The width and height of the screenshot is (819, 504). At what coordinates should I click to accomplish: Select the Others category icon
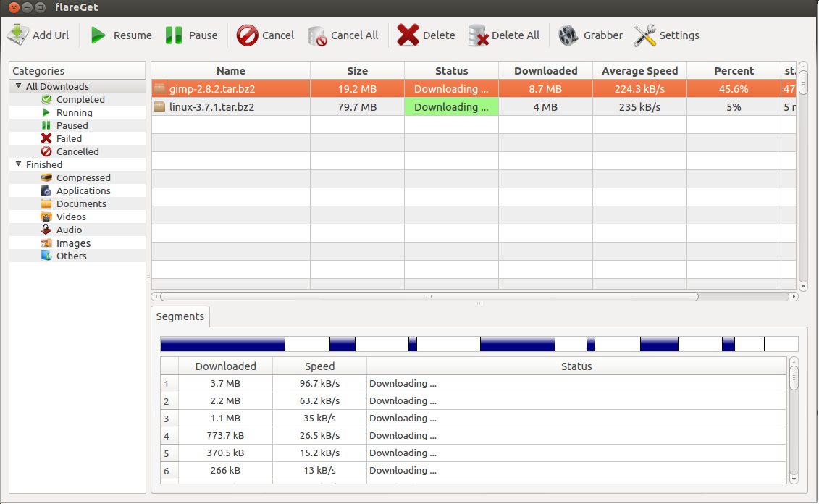(46, 256)
